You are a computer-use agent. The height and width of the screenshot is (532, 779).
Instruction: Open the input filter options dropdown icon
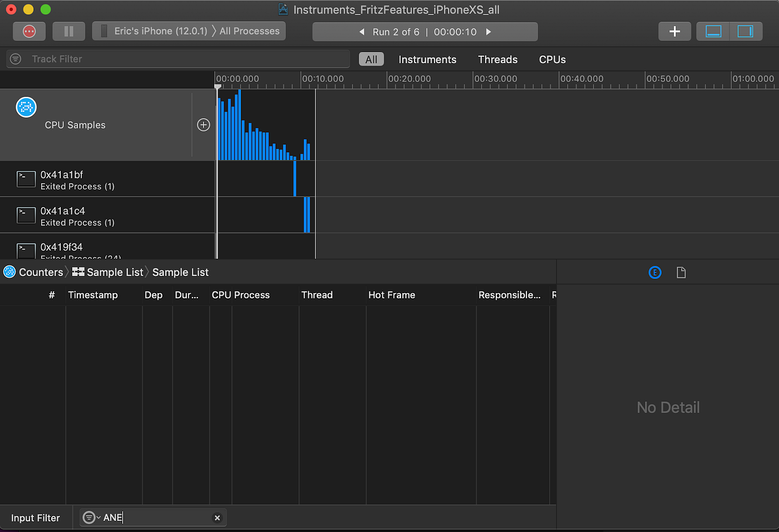[x=91, y=518]
